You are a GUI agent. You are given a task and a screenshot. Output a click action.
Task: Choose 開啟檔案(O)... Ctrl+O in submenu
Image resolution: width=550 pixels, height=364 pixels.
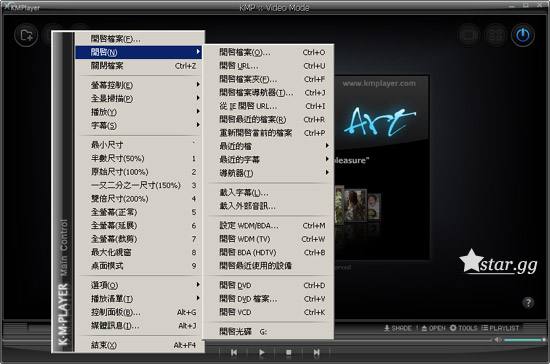pos(270,52)
